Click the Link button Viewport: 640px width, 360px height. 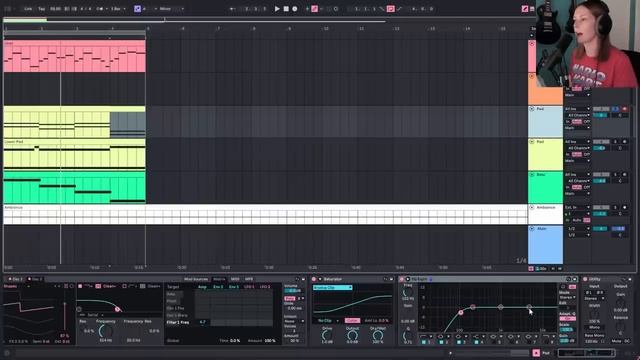(x=28, y=9)
